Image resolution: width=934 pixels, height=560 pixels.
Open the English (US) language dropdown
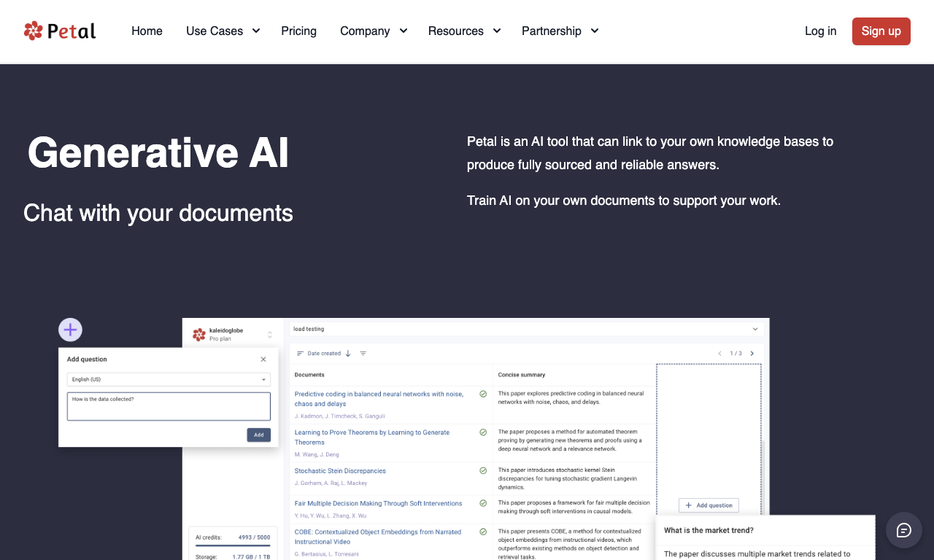pyautogui.click(x=169, y=379)
